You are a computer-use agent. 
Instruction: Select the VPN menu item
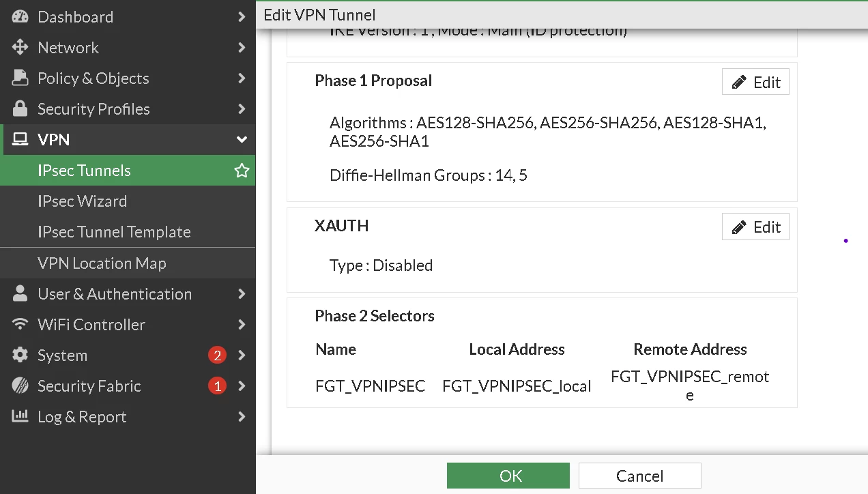click(128, 140)
